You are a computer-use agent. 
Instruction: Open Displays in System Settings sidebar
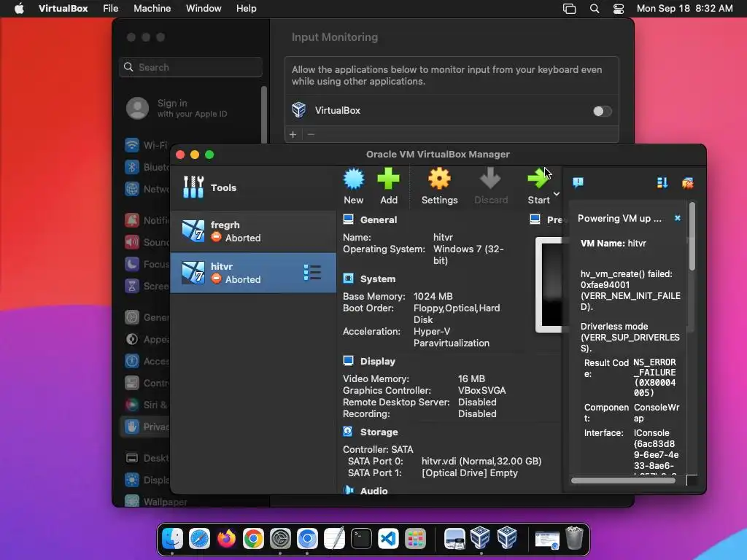pos(147,480)
